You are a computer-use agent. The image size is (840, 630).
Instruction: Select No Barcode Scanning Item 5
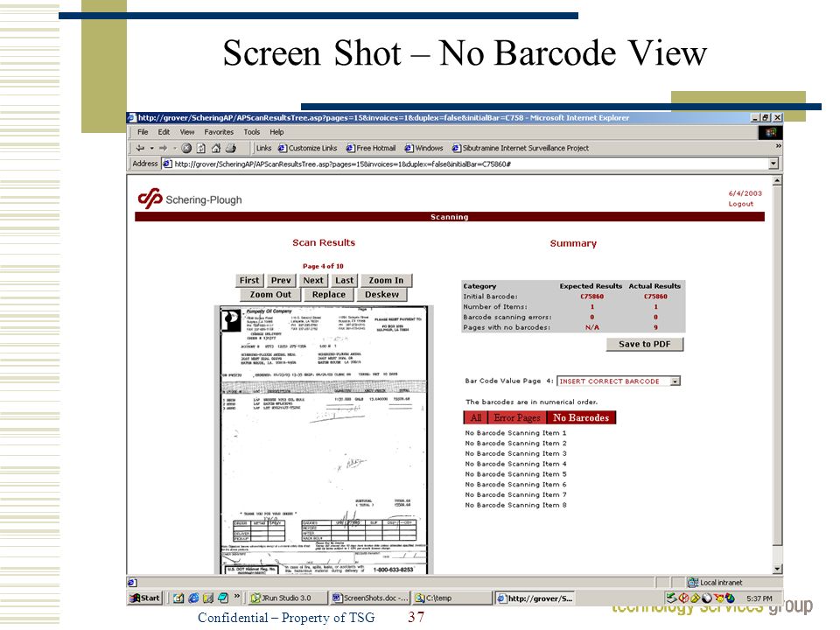pos(515,474)
